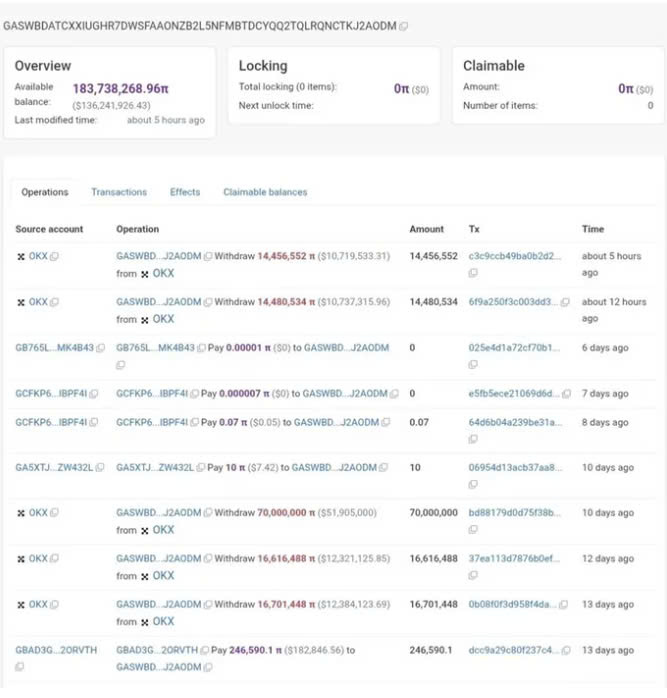Click the Time column header
The width and height of the screenshot is (667, 698).
point(593,229)
